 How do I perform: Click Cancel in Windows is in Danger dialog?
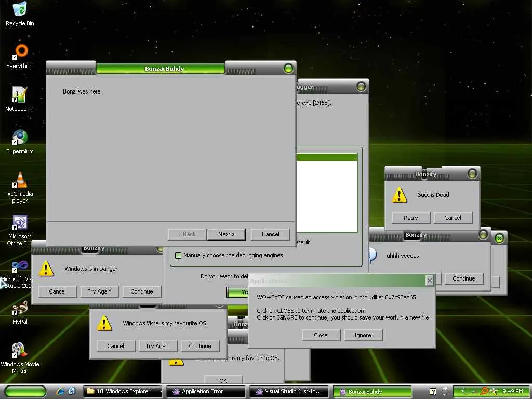click(x=57, y=291)
